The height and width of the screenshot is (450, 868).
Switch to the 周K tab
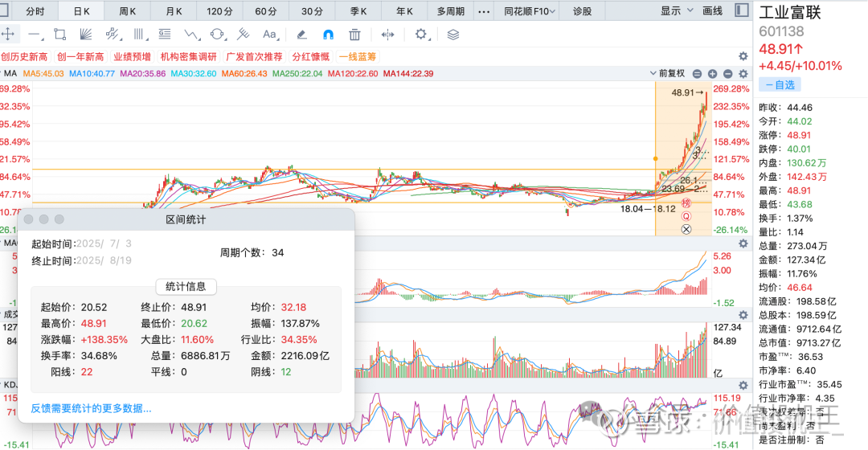(x=127, y=11)
